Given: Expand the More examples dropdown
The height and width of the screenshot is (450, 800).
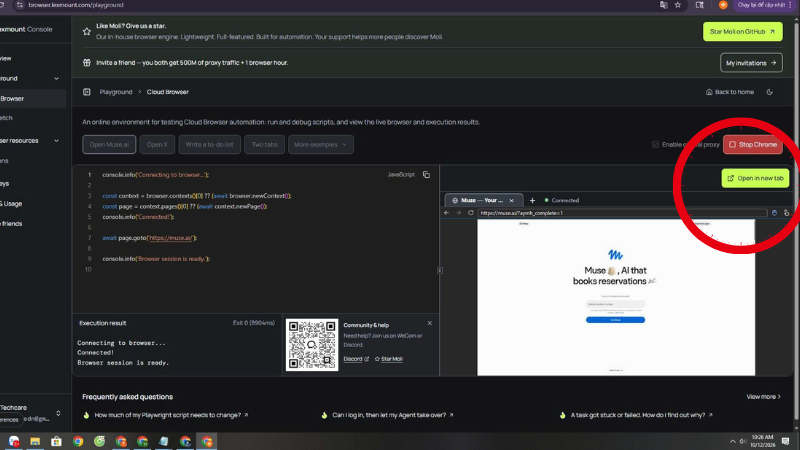Looking at the screenshot, I should [x=320, y=144].
